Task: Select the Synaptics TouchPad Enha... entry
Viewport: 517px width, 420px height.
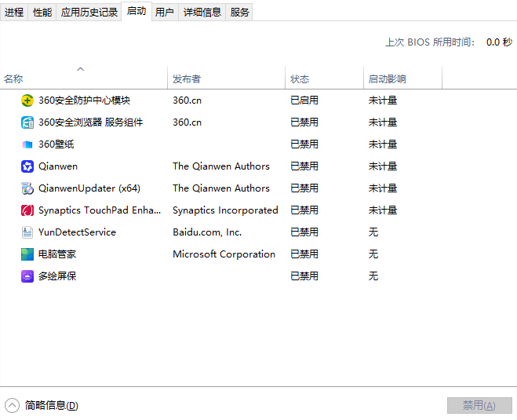Action: (100, 210)
